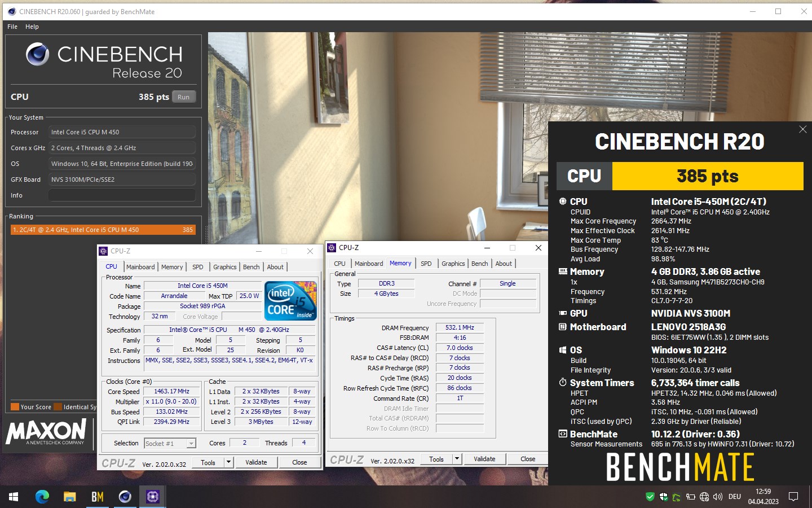
Task: Open Microsoft Edge from the taskbar
Action: (42, 497)
